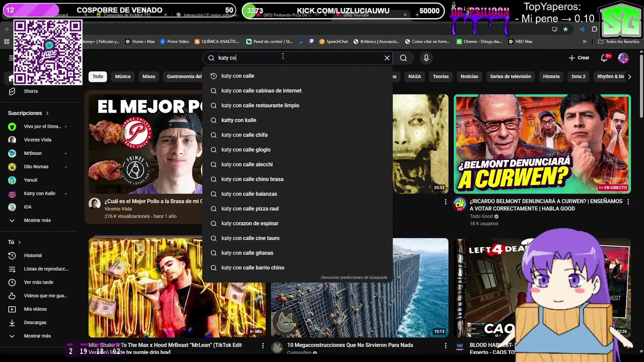
Task: Choose suggestion 'katy con calle barrio chino'
Action: click(x=297, y=267)
